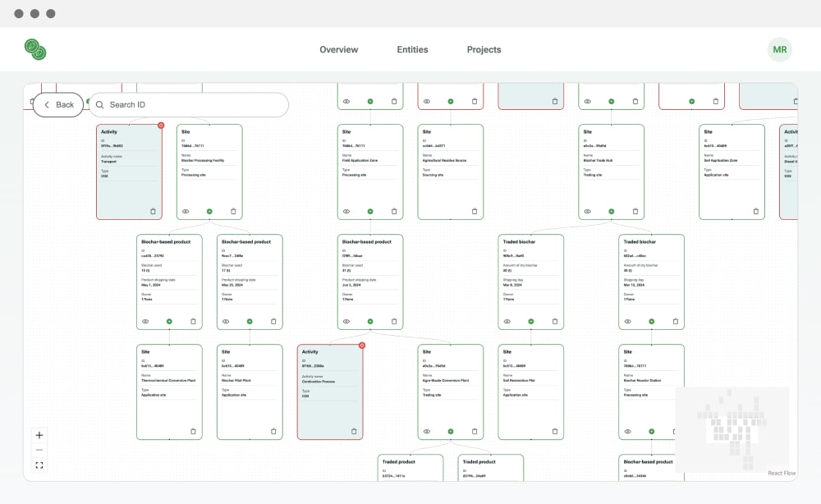821x504 pixels.
Task: Open the React Flow attribution link
Action: [782, 473]
